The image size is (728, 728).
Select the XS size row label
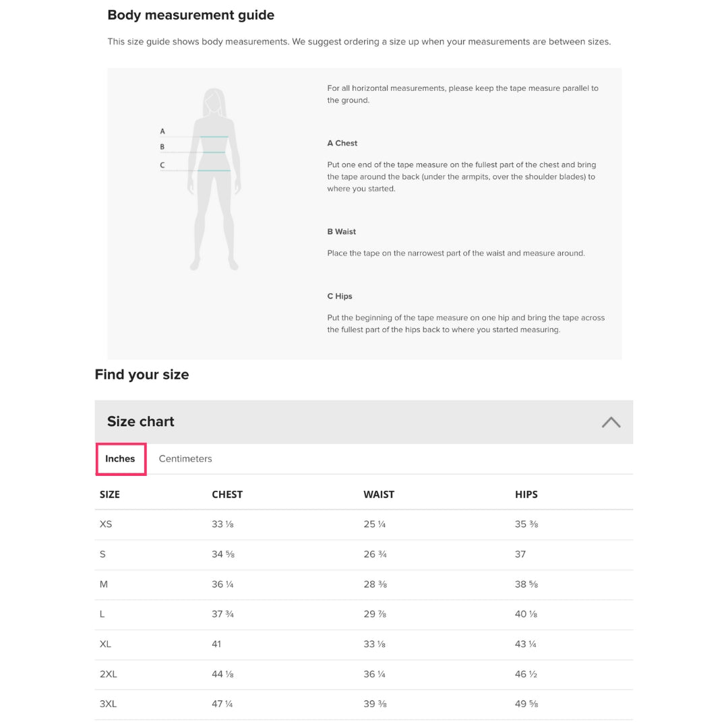tap(106, 524)
